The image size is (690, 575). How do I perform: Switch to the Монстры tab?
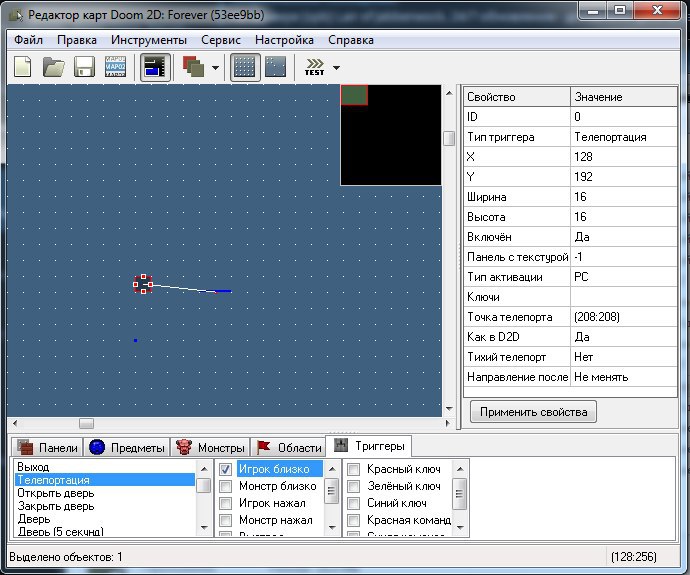click(x=210, y=447)
